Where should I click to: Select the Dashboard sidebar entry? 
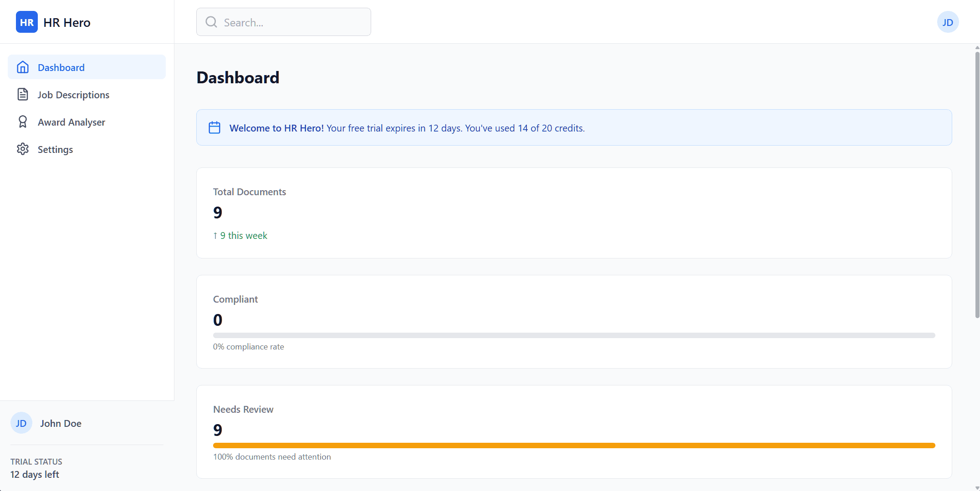point(61,67)
